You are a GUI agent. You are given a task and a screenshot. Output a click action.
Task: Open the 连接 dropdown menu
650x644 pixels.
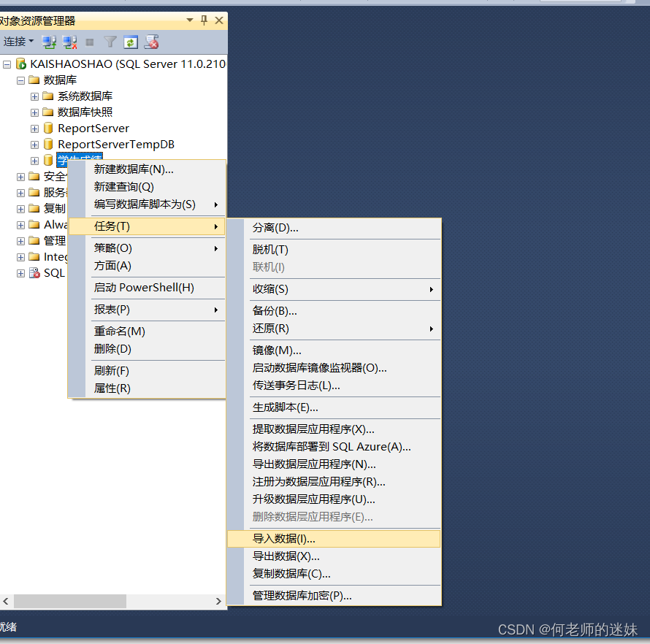pos(18,42)
